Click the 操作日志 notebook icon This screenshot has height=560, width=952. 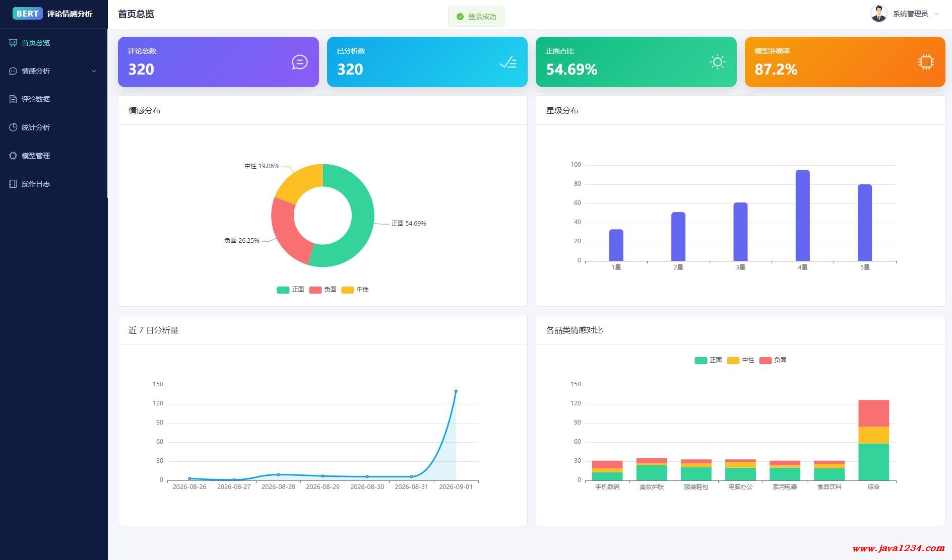click(x=13, y=184)
